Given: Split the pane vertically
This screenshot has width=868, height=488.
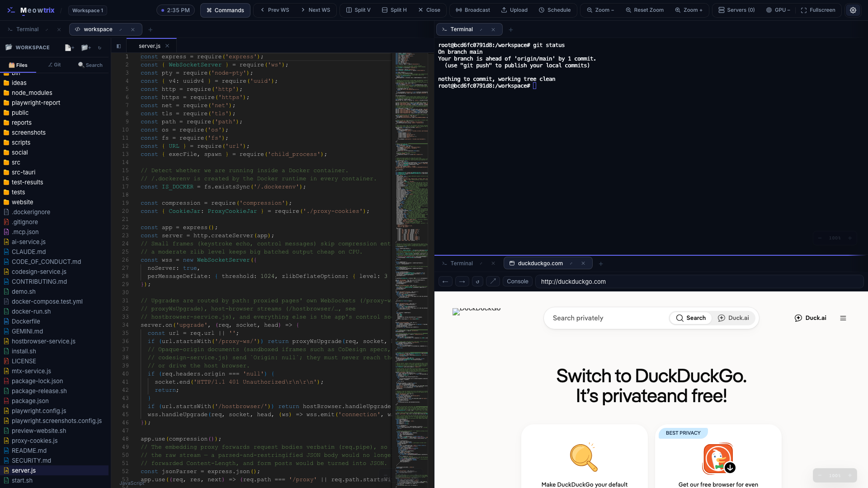Looking at the screenshot, I should click(358, 10).
